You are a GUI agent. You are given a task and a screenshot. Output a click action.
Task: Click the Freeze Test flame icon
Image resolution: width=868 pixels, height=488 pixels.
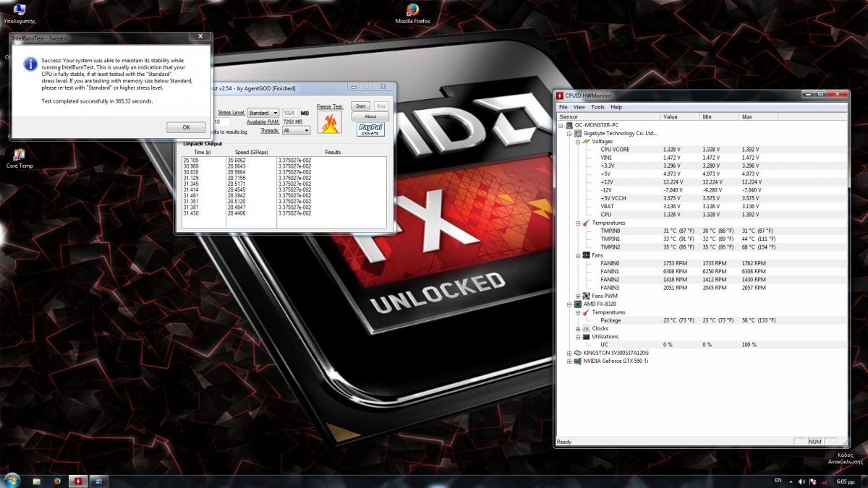[x=330, y=121]
